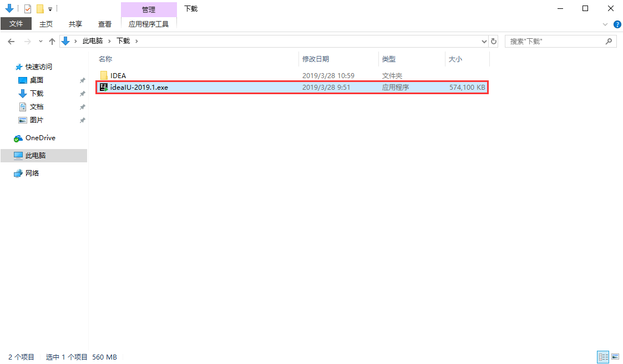
Task: Open the 文件 menu
Action: (16, 24)
